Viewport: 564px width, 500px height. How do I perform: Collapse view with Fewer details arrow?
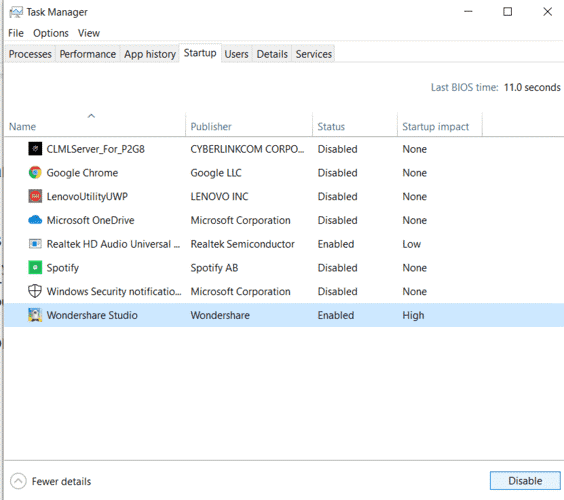[18, 481]
